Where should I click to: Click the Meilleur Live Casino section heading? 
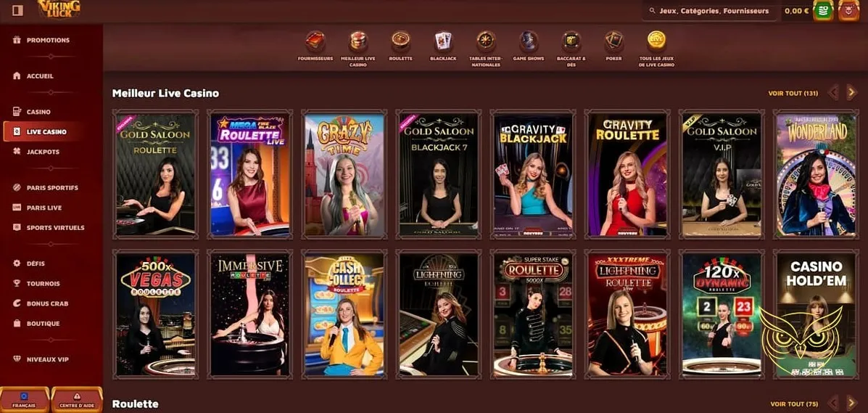point(165,93)
